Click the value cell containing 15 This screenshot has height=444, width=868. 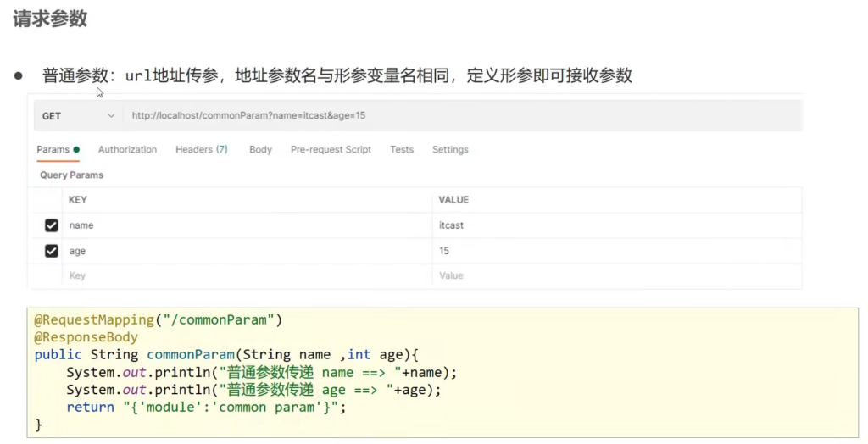(444, 251)
